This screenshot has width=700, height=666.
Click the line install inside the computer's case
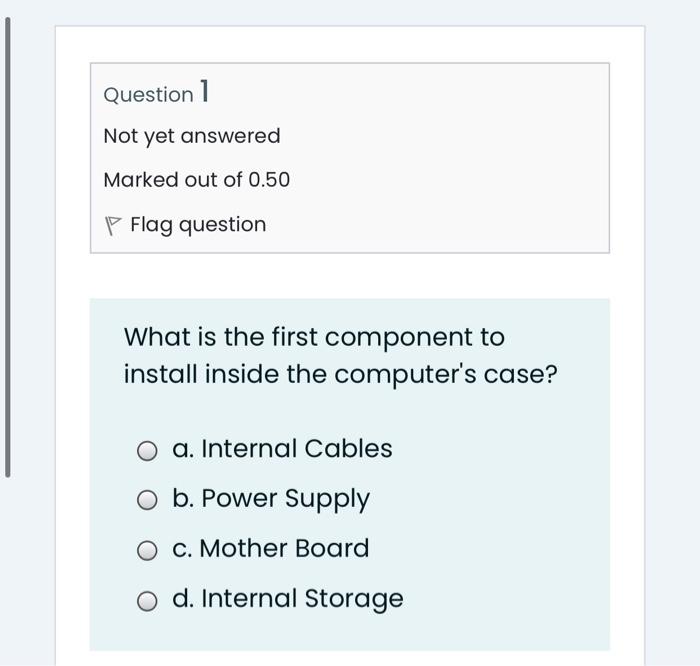pyautogui.click(x=340, y=375)
